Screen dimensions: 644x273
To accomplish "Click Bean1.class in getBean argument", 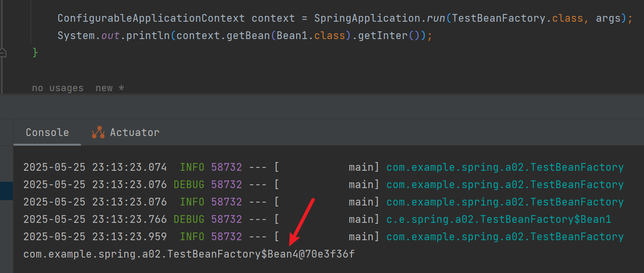I will click(311, 36).
